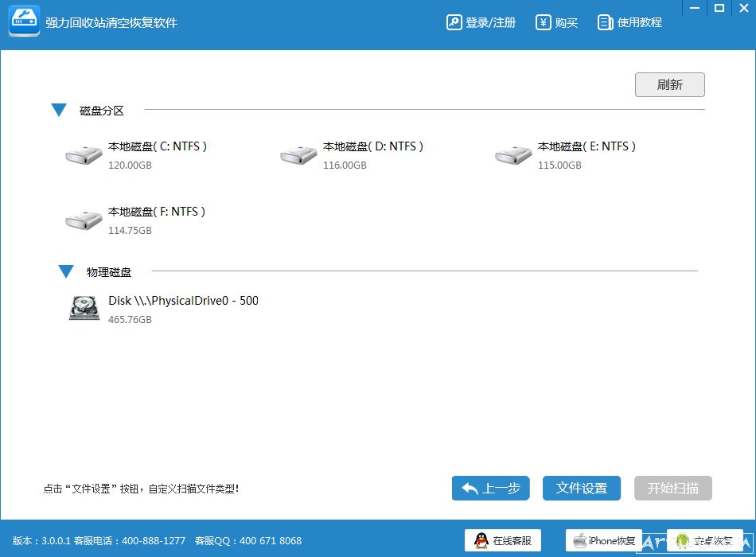The height and width of the screenshot is (557, 756).
Task: Open the 登录/注册 login link
Action: click(481, 22)
